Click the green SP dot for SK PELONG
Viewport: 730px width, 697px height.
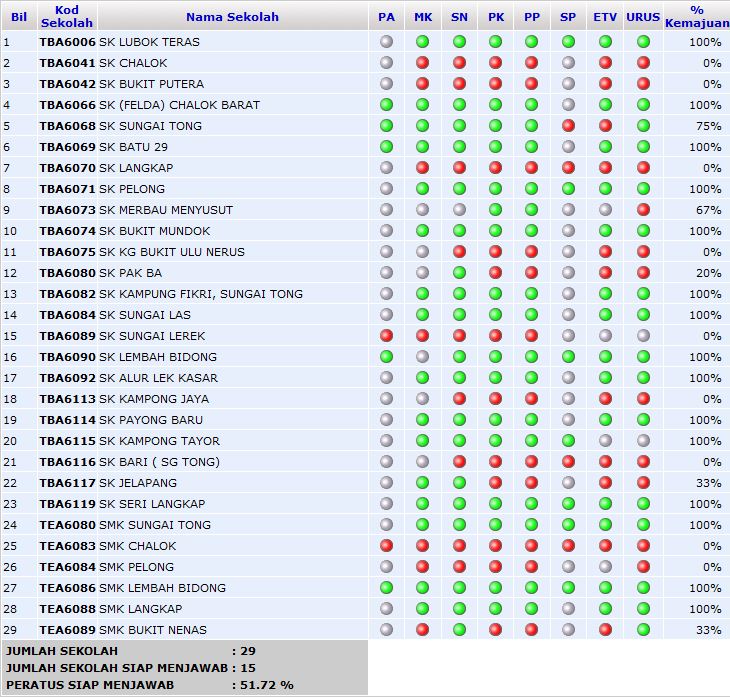[x=568, y=189]
